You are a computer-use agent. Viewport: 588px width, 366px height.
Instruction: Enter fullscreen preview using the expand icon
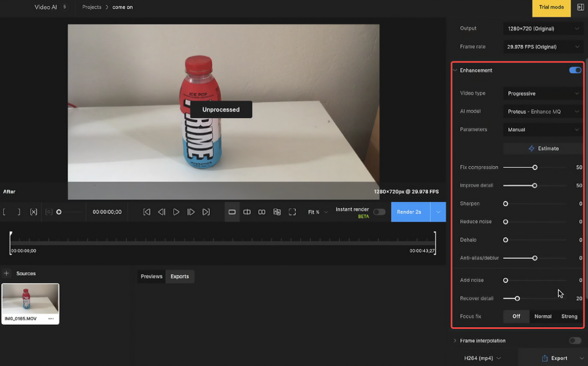click(292, 212)
